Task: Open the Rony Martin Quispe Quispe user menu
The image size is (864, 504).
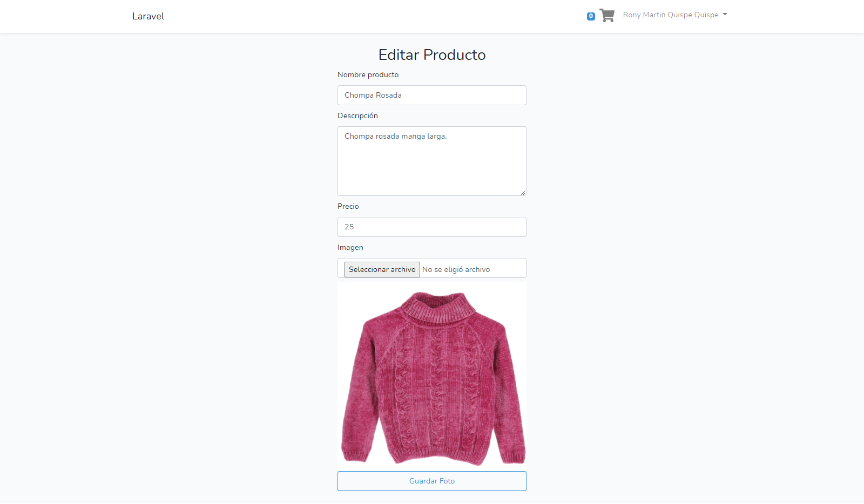Action: [x=671, y=15]
